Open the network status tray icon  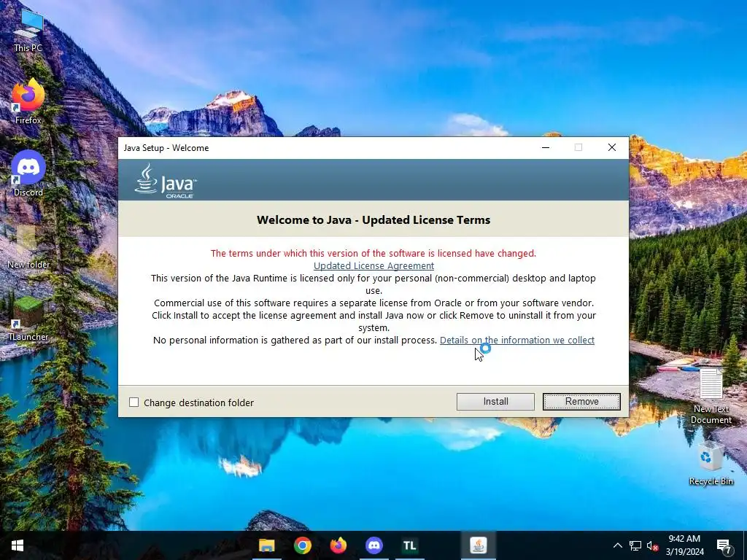[x=635, y=545]
